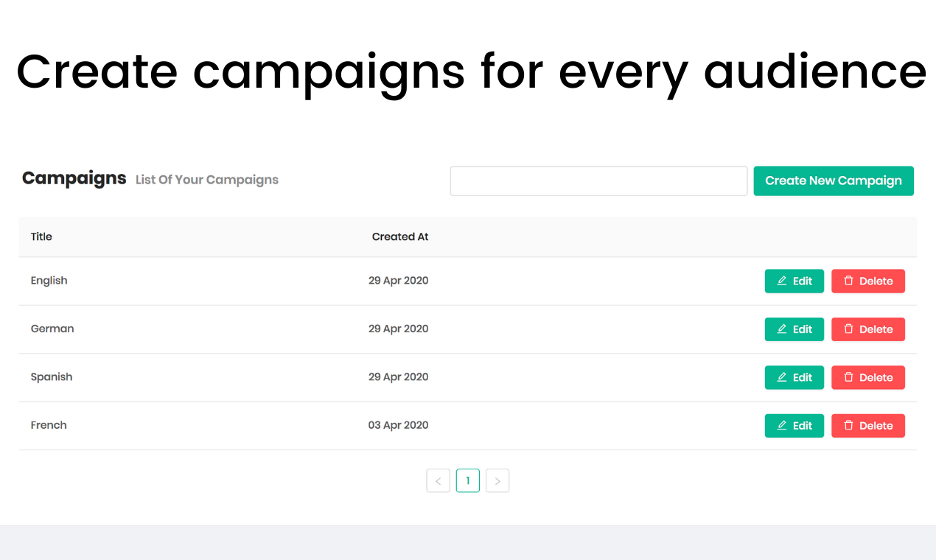This screenshot has width=936, height=560.
Task: Click trash icon in German row Delete button
Action: coord(848,329)
